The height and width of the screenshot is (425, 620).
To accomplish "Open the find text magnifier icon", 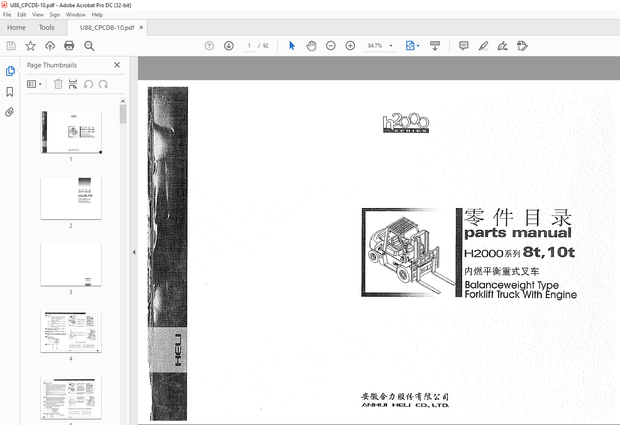I will pos(89,46).
